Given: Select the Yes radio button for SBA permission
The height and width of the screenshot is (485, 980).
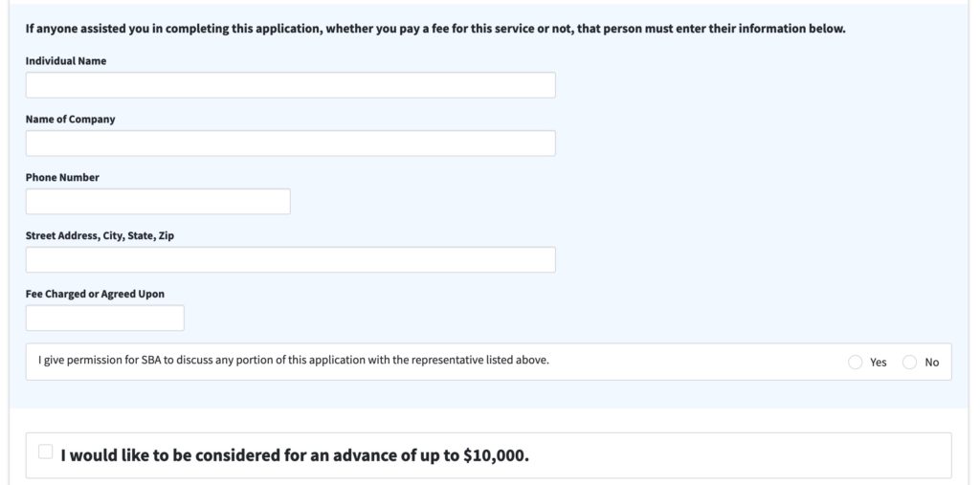Looking at the screenshot, I should [x=855, y=363].
